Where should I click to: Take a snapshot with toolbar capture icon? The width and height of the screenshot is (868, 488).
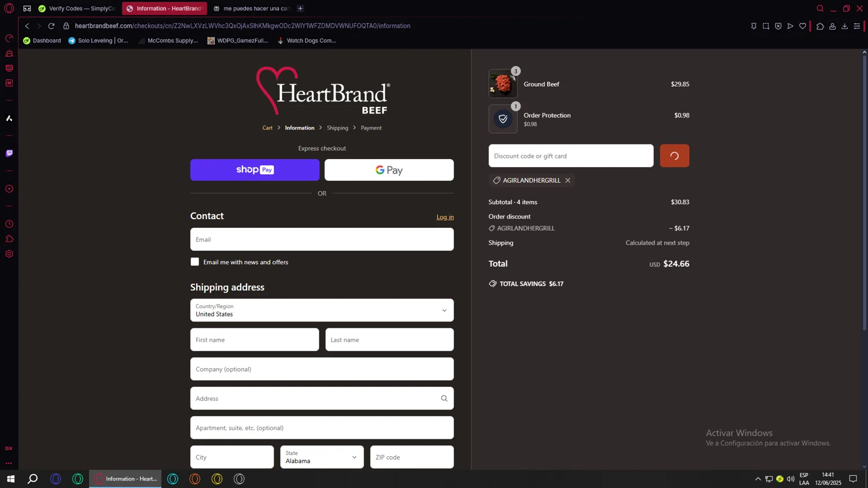[766, 26]
